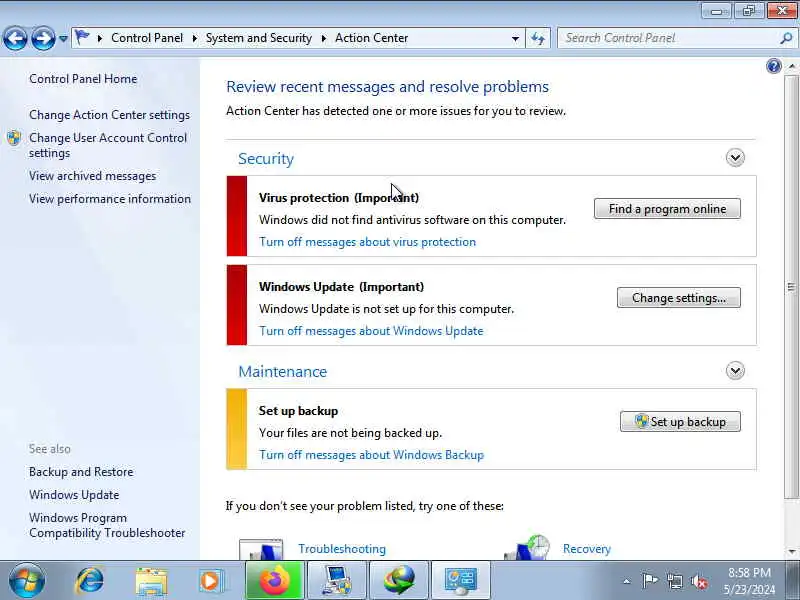
Task: Click the Troubleshooting monitor icon
Action: pyautogui.click(x=261, y=548)
